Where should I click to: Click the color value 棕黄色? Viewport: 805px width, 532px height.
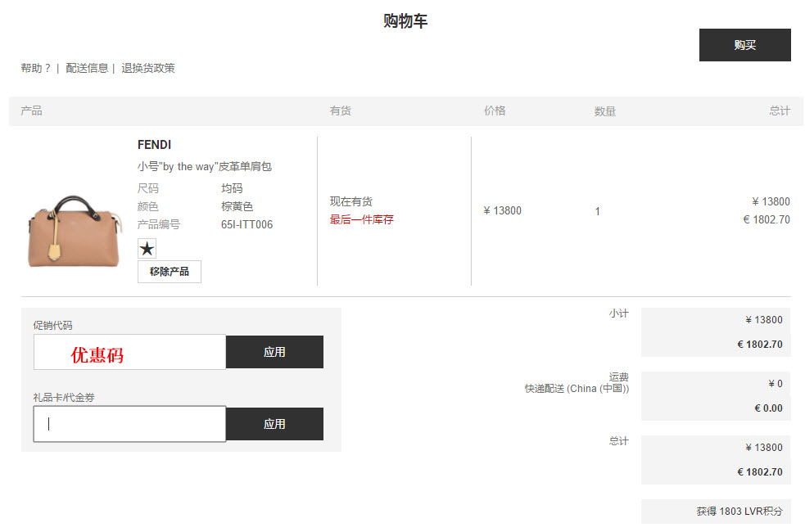click(x=237, y=207)
